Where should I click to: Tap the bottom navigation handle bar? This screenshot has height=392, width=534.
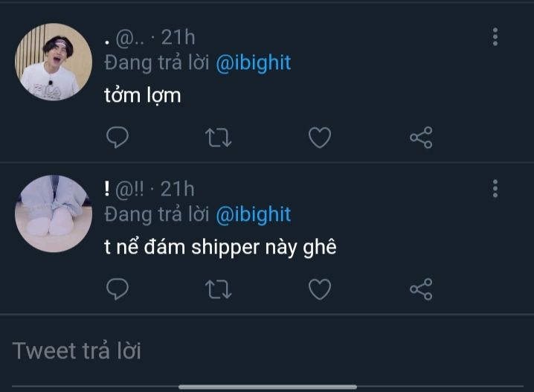[x=268, y=387]
